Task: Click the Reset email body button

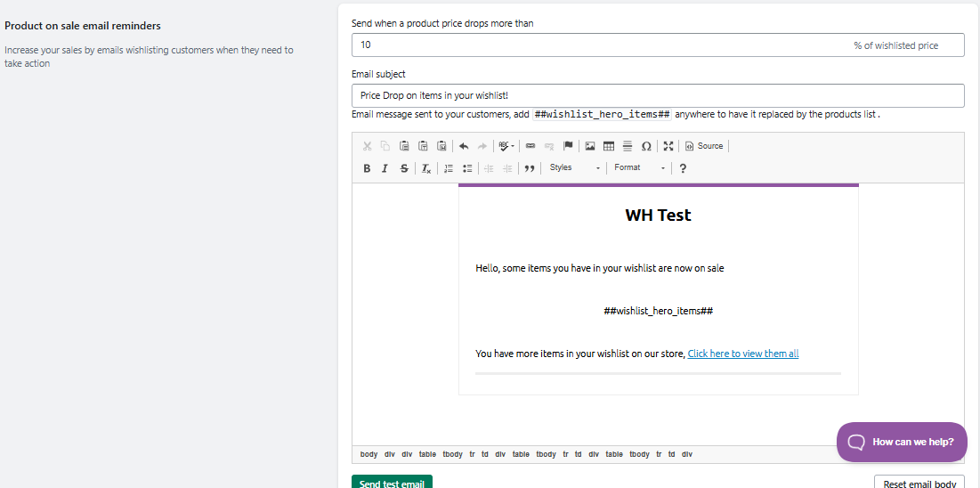Action: tap(919, 483)
